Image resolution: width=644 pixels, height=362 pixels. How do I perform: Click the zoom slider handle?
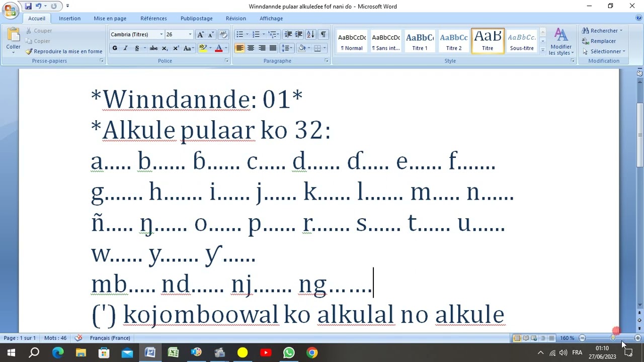tap(613, 338)
